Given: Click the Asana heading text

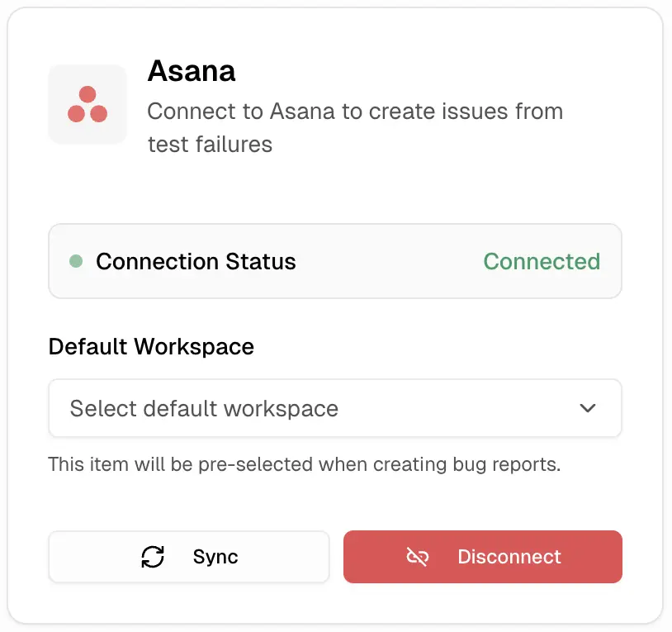Looking at the screenshot, I should click(192, 71).
